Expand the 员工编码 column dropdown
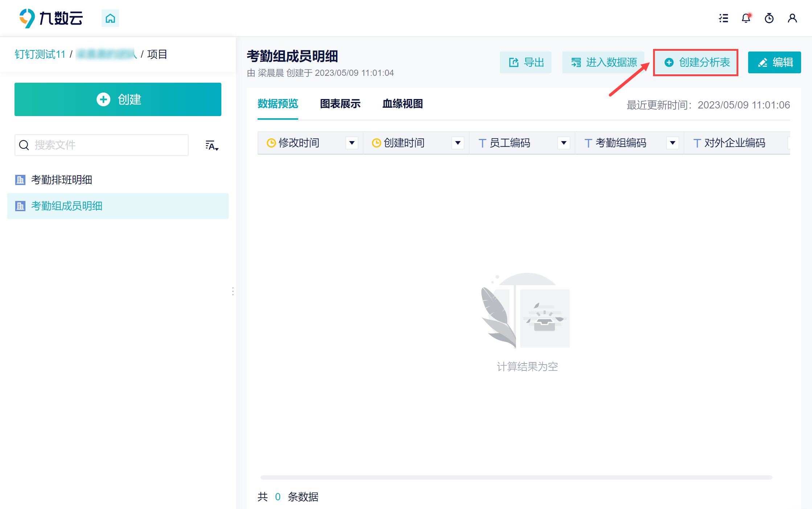812x509 pixels. pyautogui.click(x=564, y=143)
